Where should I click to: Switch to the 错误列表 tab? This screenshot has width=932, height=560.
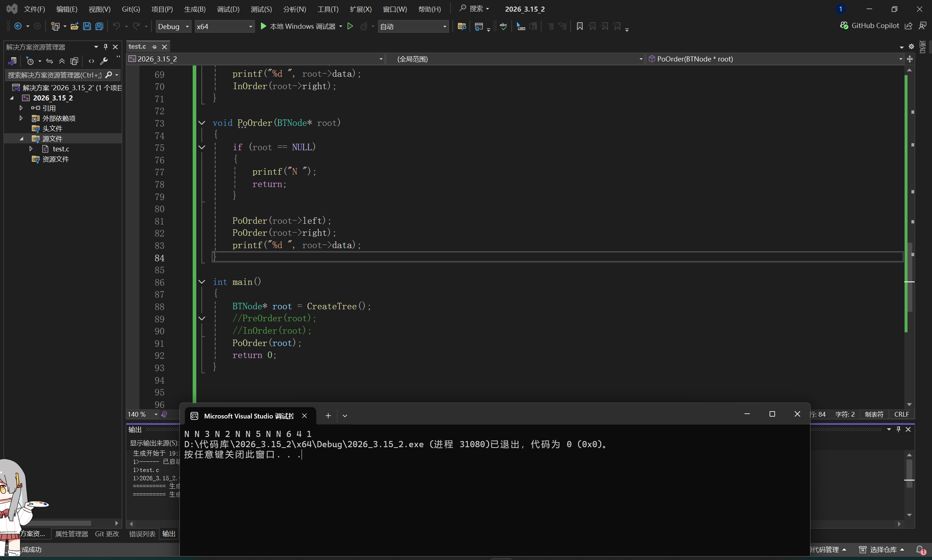coord(142,533)
